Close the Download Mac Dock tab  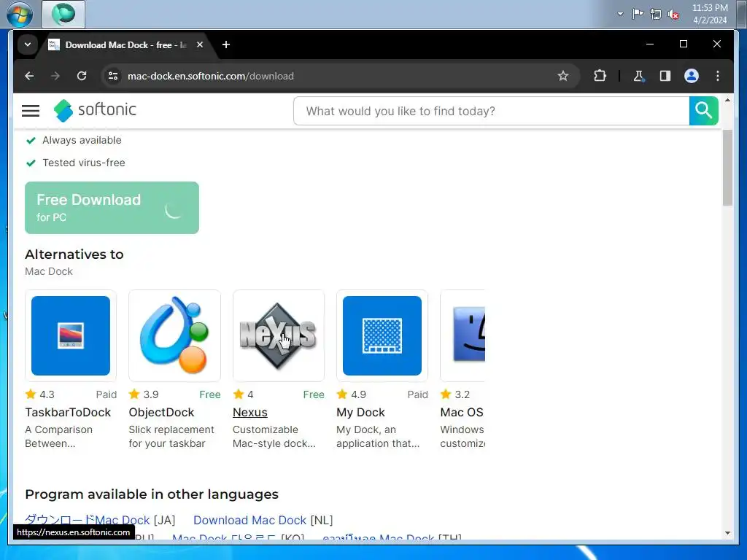pos(200,44)
